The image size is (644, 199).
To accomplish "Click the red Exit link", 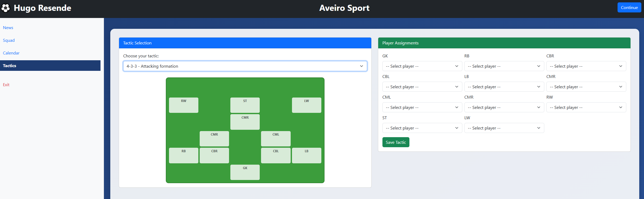I will pos(6,85).
